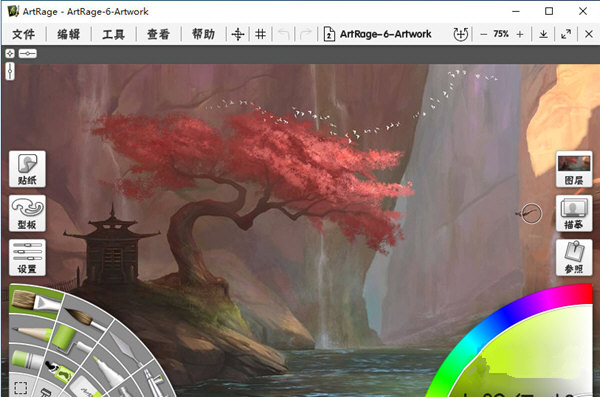Click the expand to fullscreen arrows icon
600x397 pixels.
click(566, 34)
